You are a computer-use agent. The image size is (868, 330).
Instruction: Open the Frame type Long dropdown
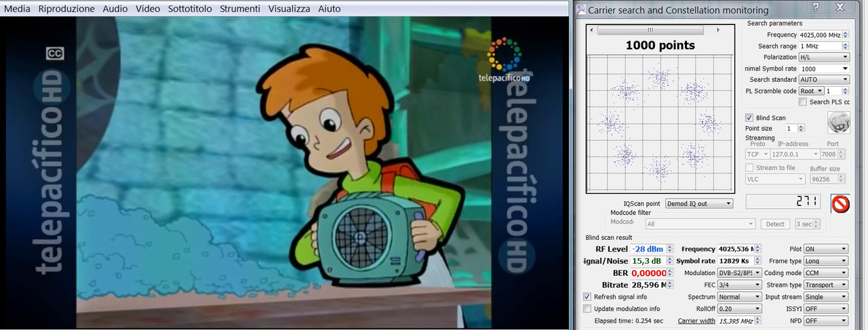coord(826,261)
